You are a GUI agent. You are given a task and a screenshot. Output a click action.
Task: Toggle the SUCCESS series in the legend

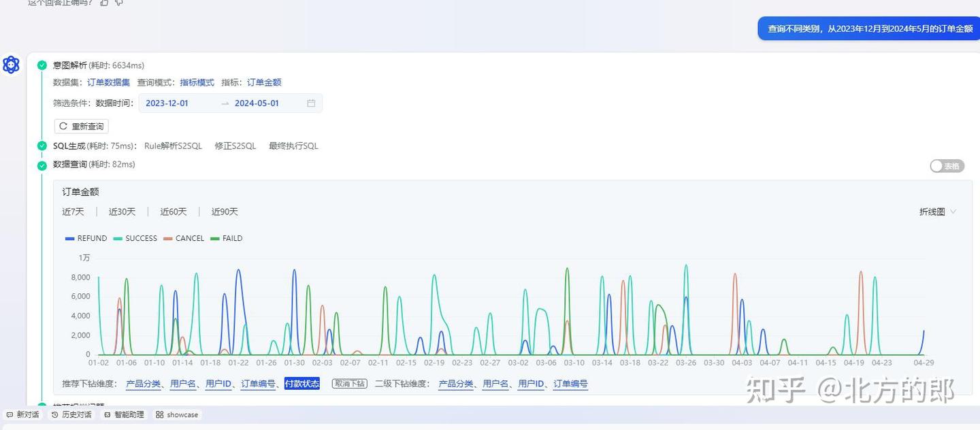click(135, 238)
